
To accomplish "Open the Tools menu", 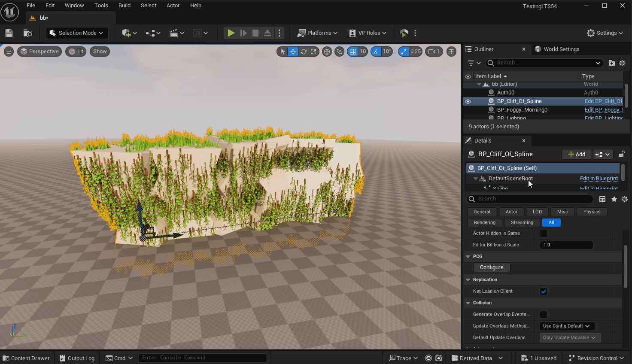I will click(x=101, y=6).
